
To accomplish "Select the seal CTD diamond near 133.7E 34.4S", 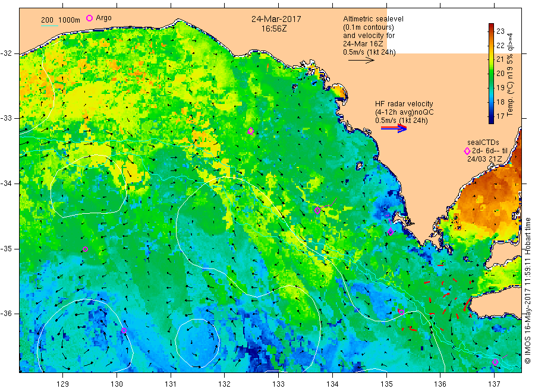I will [317, 210].
